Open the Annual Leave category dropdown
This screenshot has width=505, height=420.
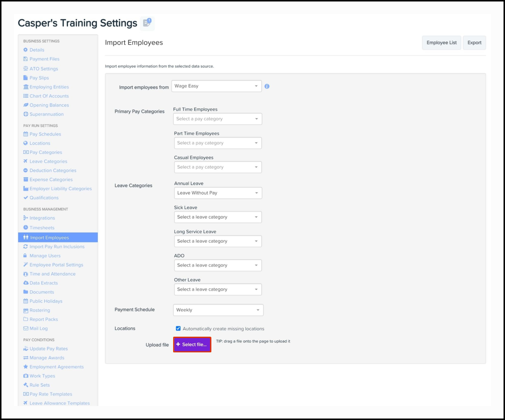pos(218,193)
